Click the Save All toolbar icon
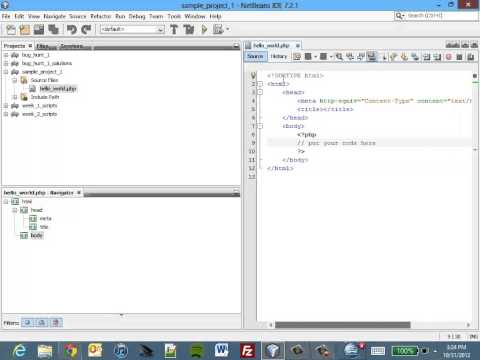 (53, 29)
